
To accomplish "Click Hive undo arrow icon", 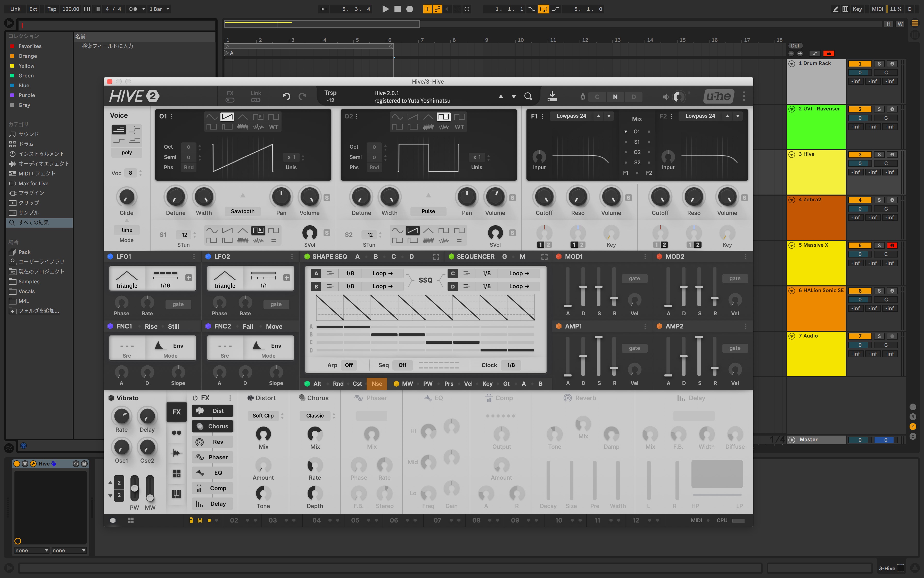I will tap(286, 96).
